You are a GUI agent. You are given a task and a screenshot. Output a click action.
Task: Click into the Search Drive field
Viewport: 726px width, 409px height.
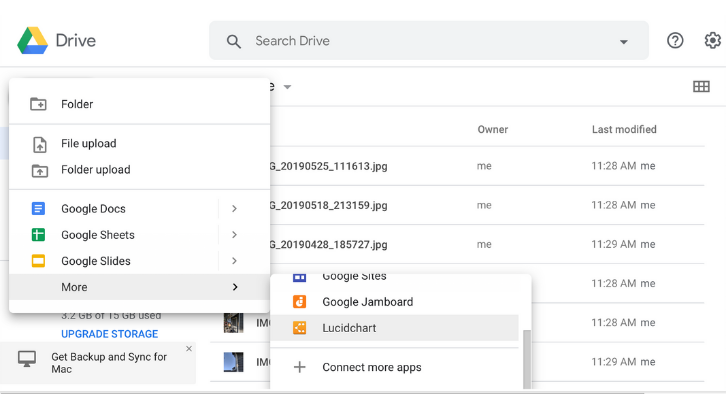tap(429, 41)
